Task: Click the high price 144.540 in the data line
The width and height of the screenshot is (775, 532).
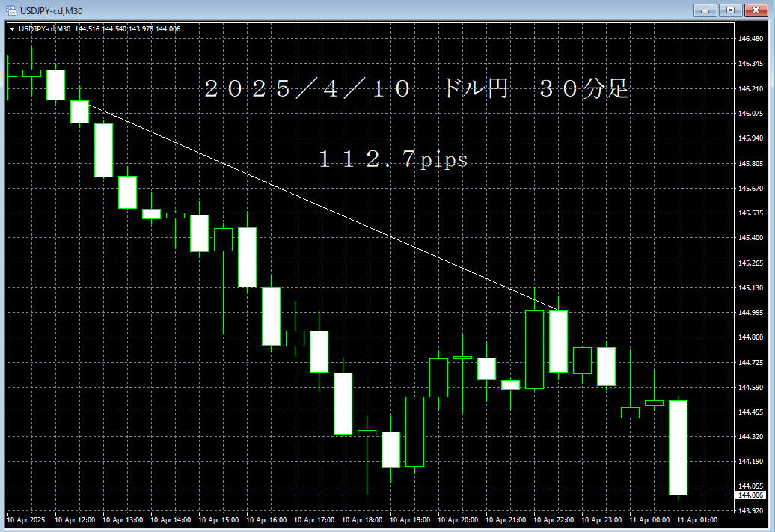Action: click(114, 28)
